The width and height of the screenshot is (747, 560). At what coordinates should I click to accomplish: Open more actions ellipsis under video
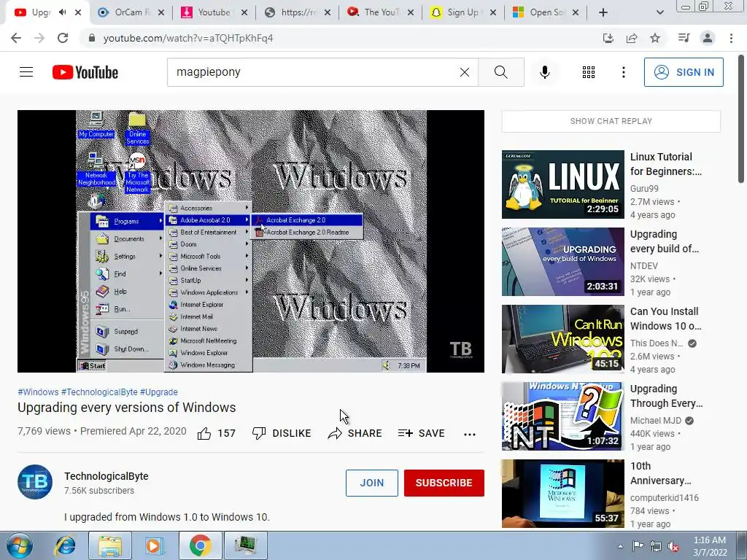[470, 434]
